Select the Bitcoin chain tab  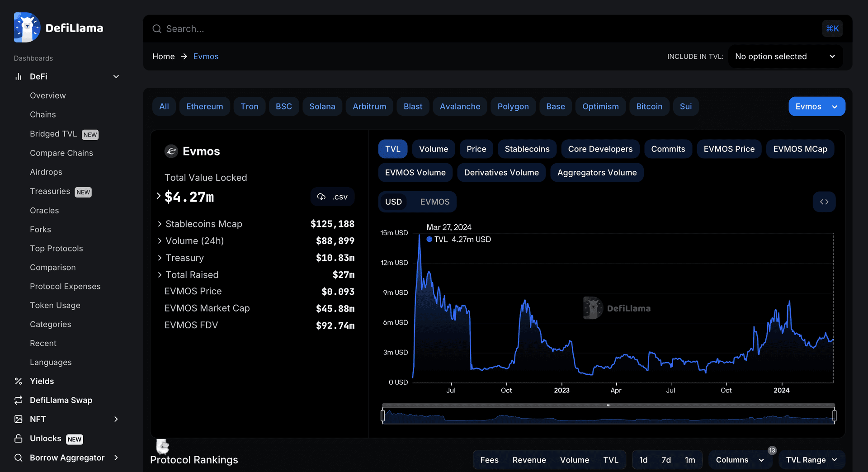coord(649,107)
